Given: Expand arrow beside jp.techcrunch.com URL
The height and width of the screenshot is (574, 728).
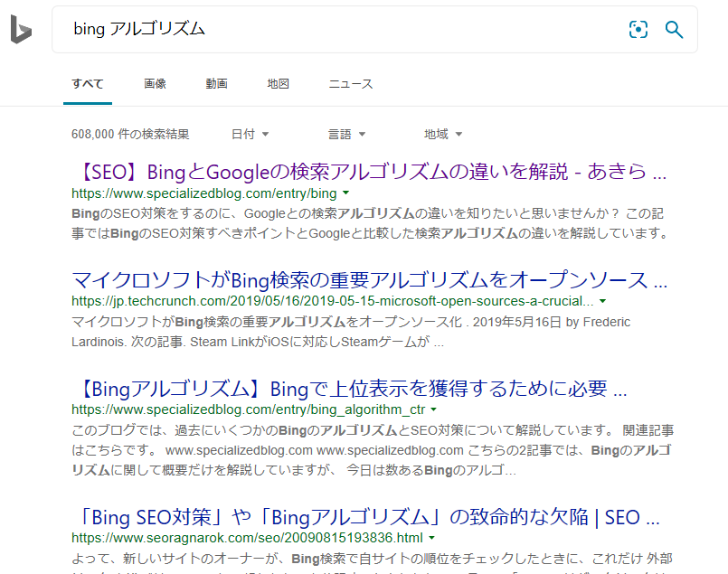Looking at the screenshot, I should pos(602,301).
